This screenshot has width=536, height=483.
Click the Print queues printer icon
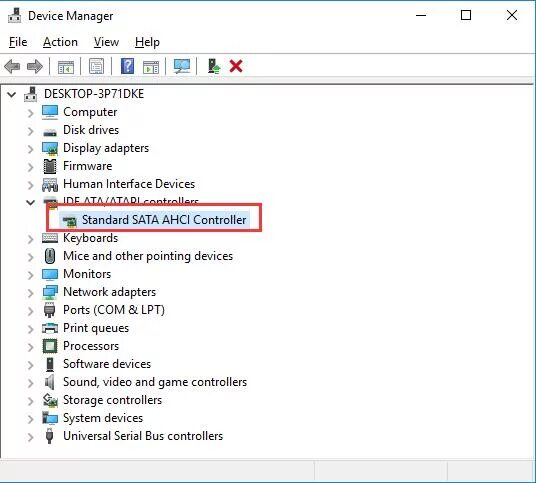tap(50, 328)
